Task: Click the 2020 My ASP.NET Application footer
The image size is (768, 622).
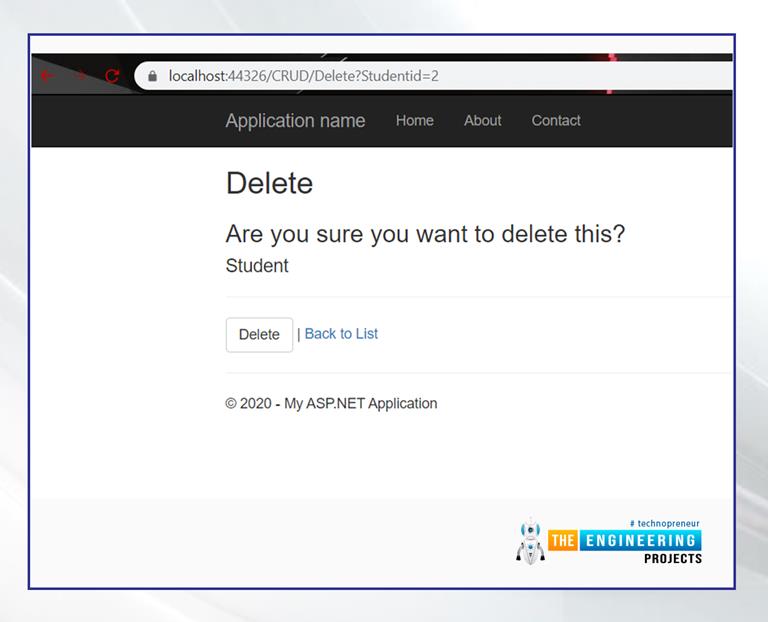Action: (x=331, y=404)
